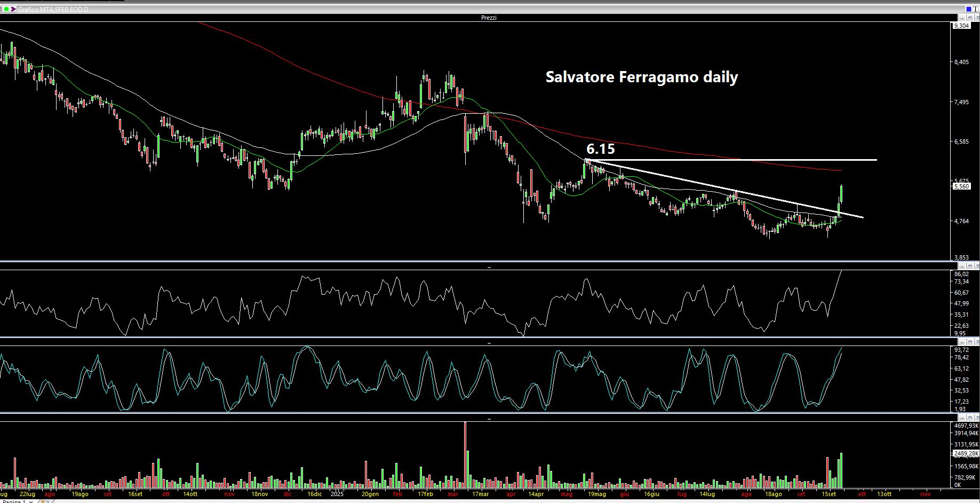
Task: Click the '2025' year label on time axis
Action: pos(336,494)
